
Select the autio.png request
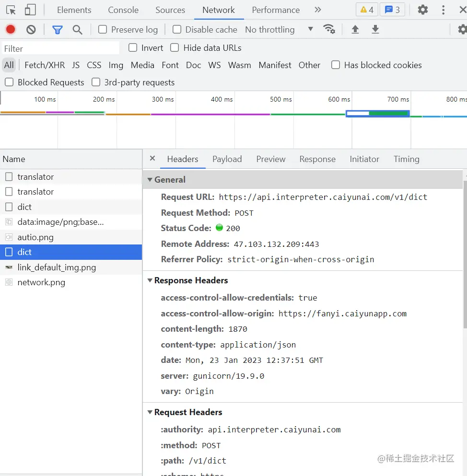coord(71,237)
